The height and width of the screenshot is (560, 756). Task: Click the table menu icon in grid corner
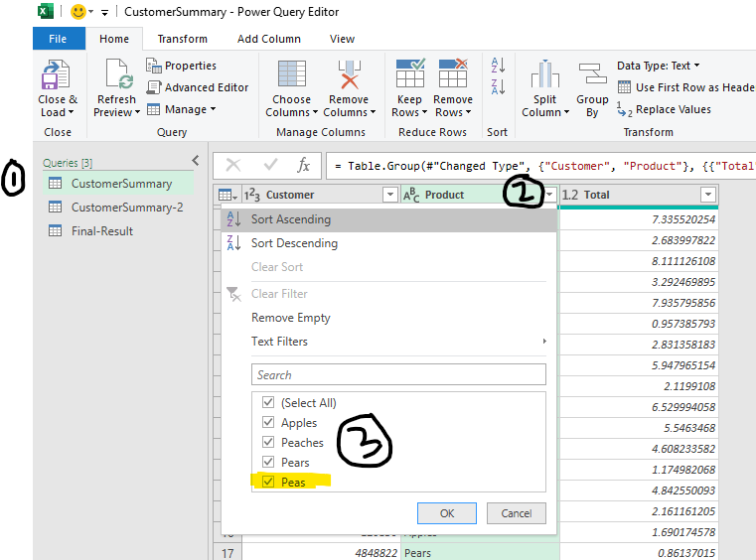227,195
